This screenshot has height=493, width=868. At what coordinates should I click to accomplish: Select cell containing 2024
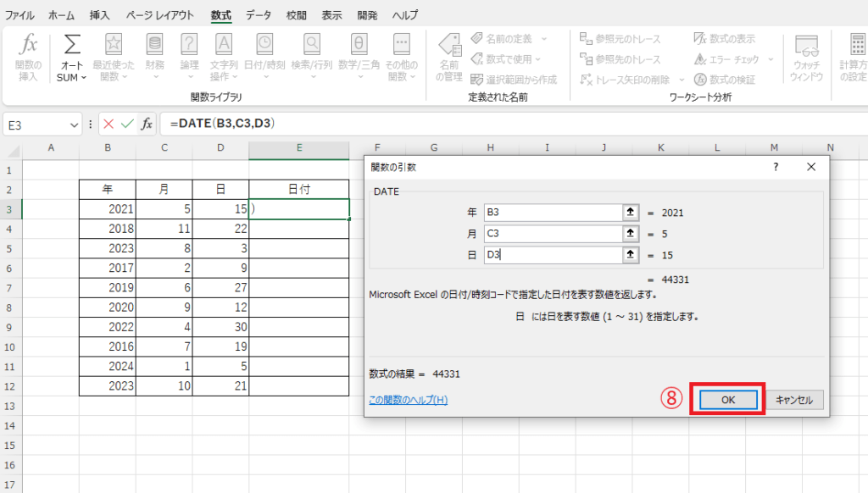108,366
